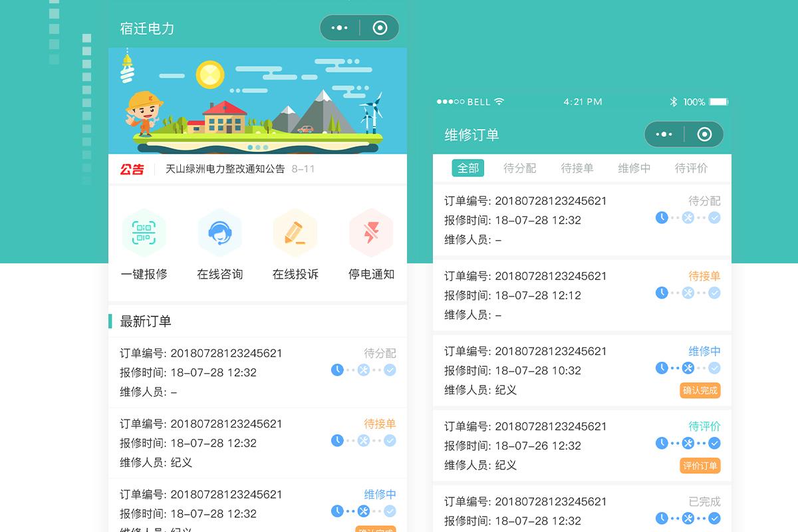Switch to the 待接单 tab
Viewport: 798px width, 532px height.
[577, 168]
